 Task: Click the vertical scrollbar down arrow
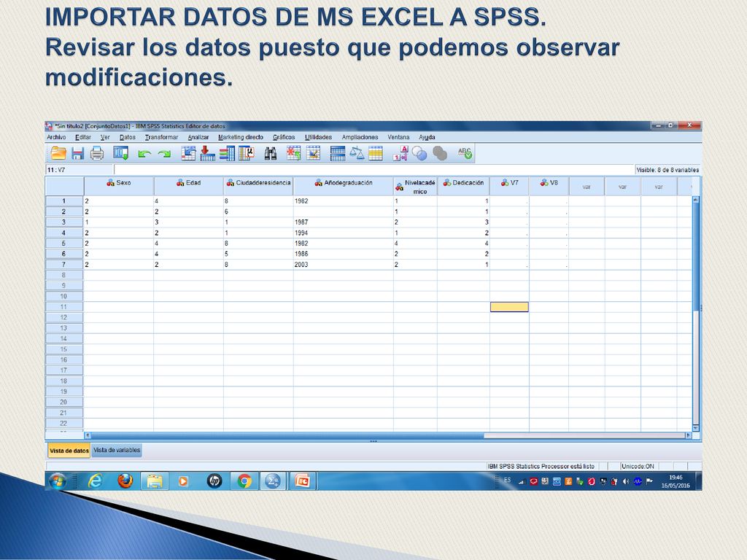click(695, 428)
